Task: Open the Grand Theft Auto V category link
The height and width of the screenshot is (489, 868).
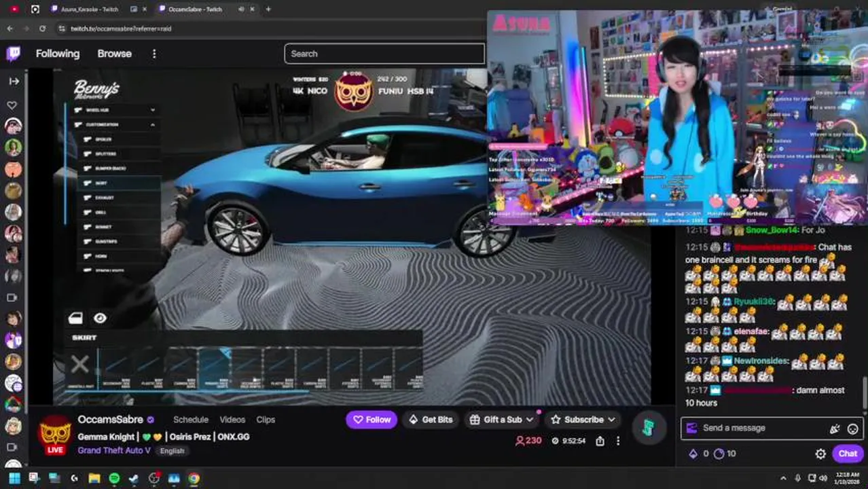Action: pyautogui.click(x=114, y=450)
